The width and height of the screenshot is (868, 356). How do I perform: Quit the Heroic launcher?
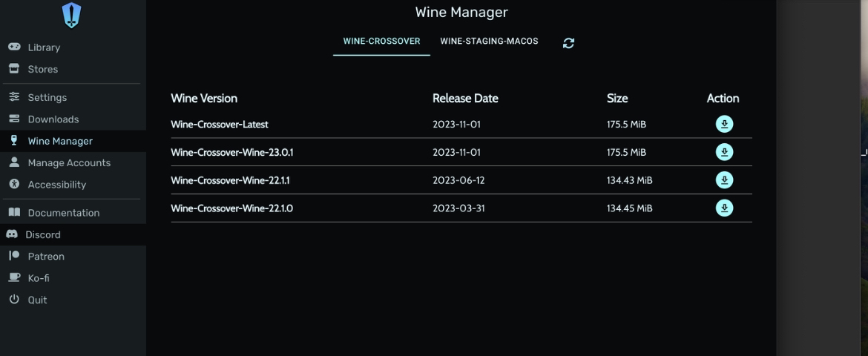[37, 300]
